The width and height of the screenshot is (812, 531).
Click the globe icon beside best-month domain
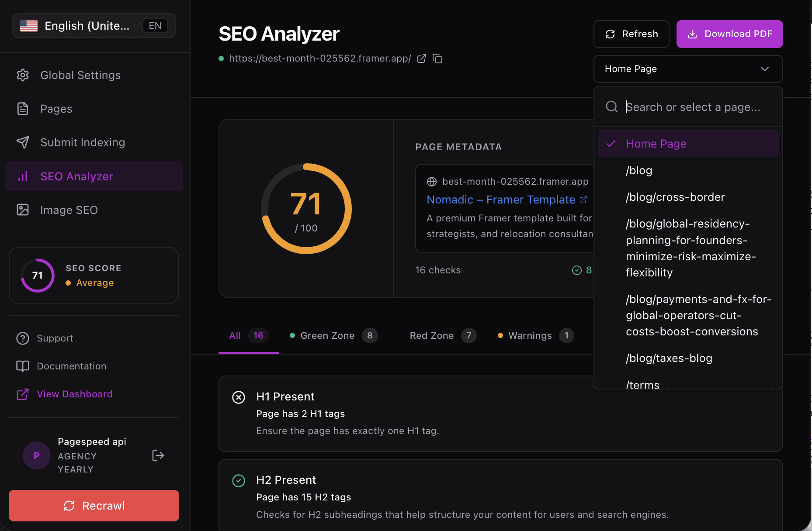pyautogui.click(x=432, y=182)
